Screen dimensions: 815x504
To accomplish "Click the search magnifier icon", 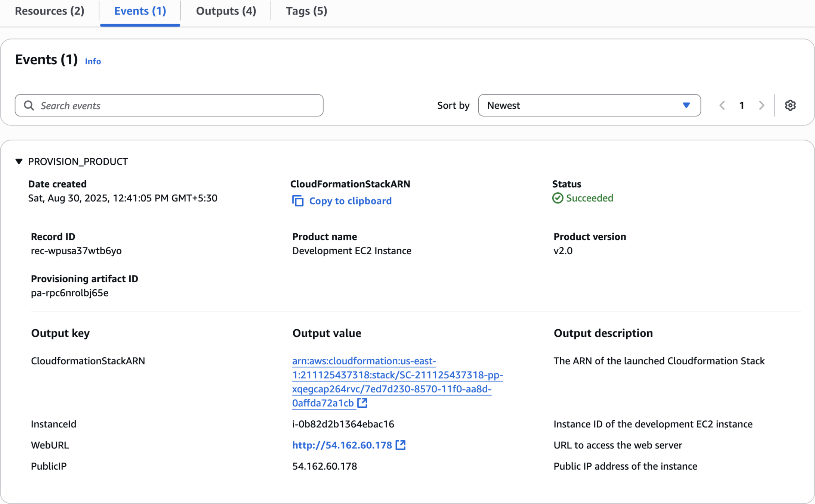I will pos(29,105).
